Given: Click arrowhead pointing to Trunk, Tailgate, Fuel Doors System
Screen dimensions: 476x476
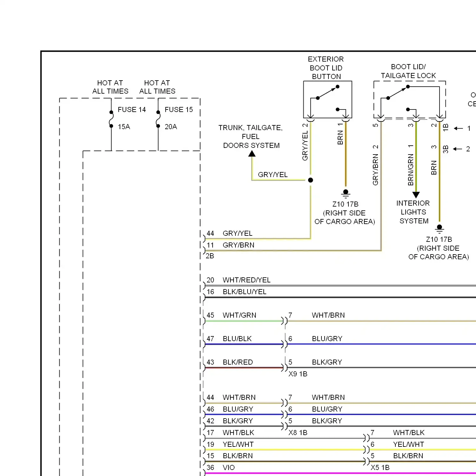Looking at the screenshot, I should (x=252, y=154).
